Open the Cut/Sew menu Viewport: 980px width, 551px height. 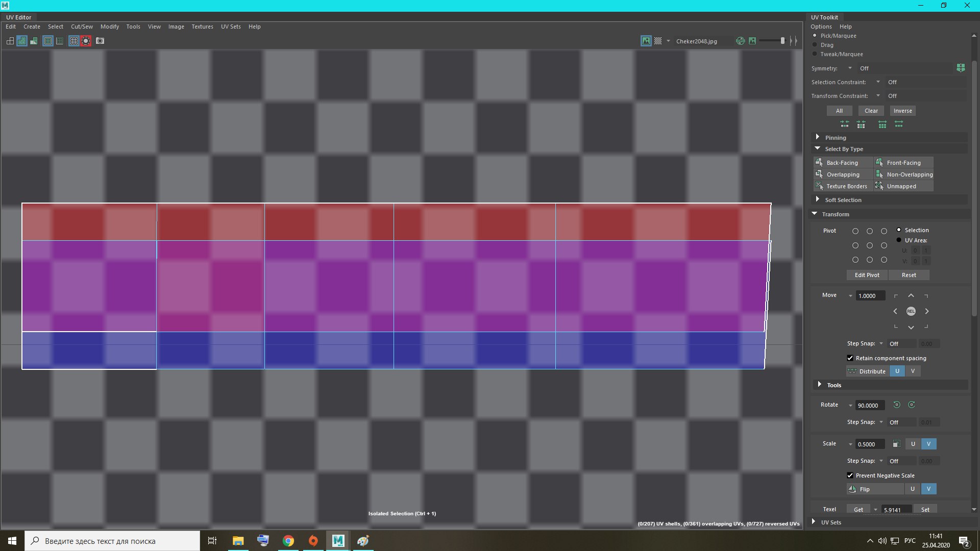tap(82, 27)
